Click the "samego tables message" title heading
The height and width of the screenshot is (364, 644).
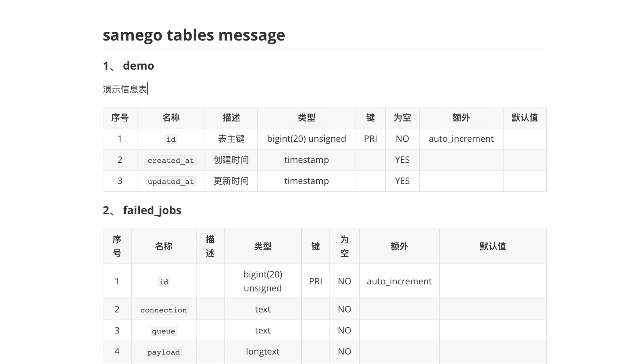tap(194, 35)
